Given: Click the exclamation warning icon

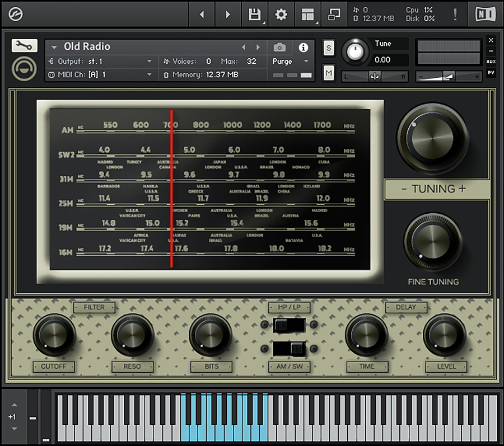Looking at the screenshot, I should 455,14.
